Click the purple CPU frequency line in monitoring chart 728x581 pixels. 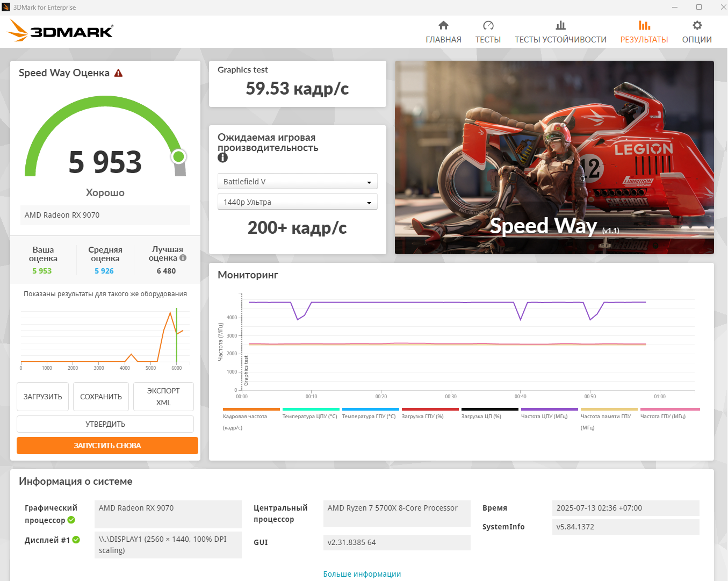[408, 302]
